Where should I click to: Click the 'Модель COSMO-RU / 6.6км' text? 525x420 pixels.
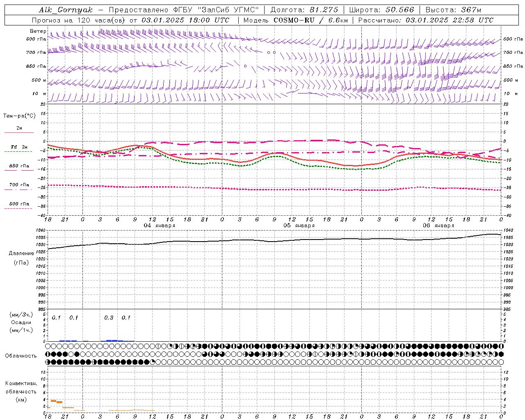click(x=295, y=20)
